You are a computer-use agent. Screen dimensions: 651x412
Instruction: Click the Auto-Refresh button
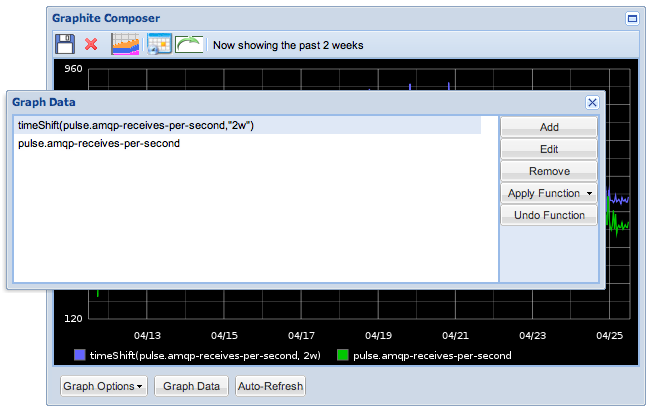(270, 386)
